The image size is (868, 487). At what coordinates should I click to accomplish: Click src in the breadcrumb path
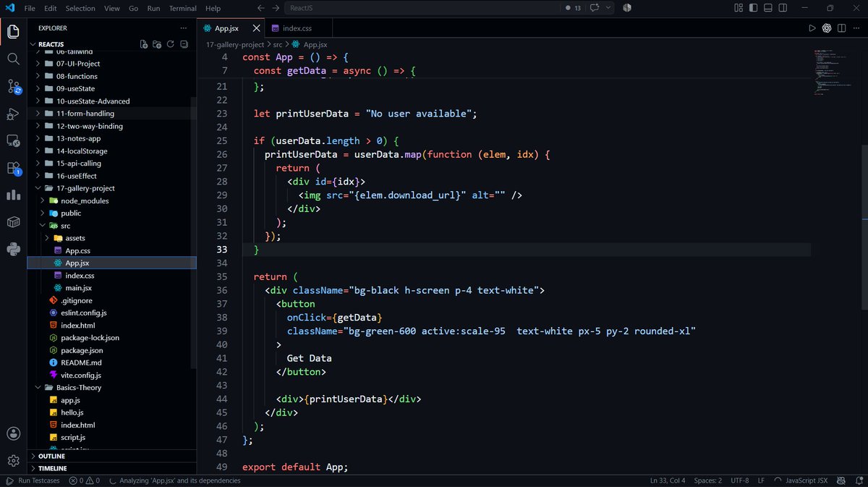pos(278,44)
